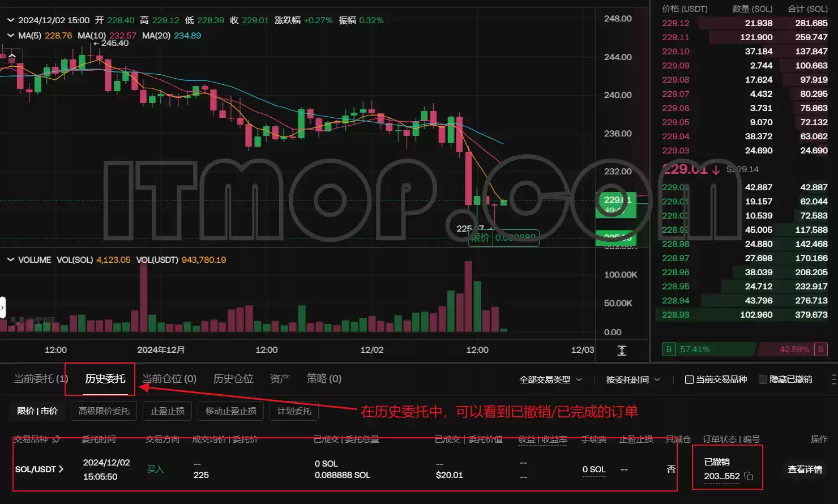Select the 止盈止损 order filter button
Image resolution: width=838 pixels, height=504 pixels.
[168, 411]
